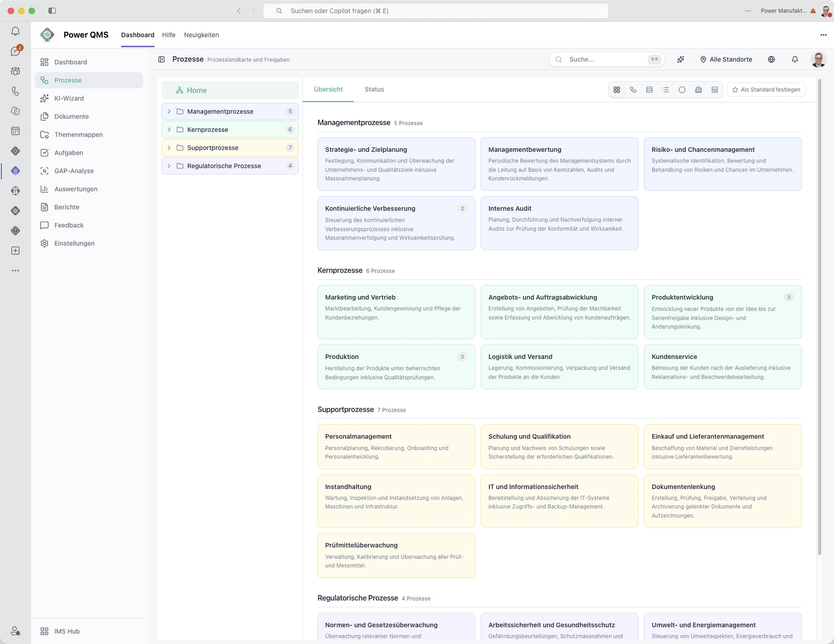Open the Produktentwicklung process card
This screenshot has width=834, height=644.
point(722,312)
